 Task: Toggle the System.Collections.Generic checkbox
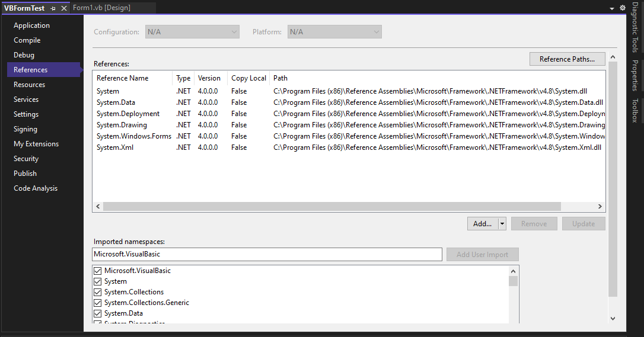(x=97, y=303)
